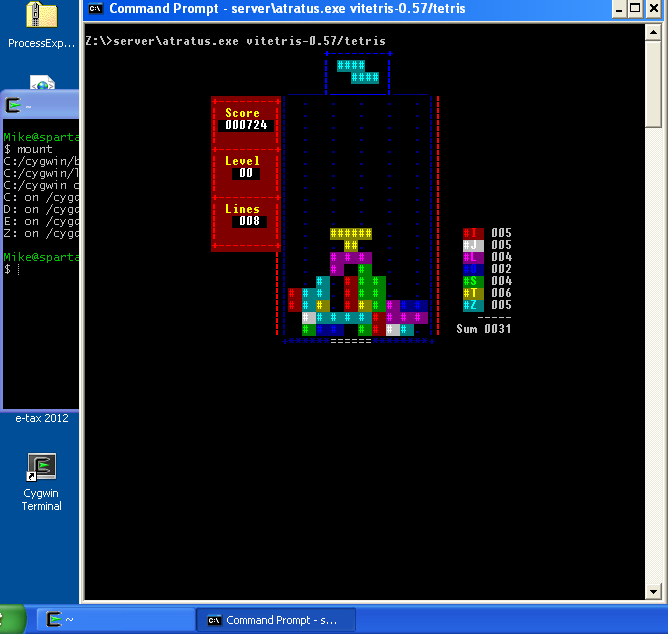Click the green S piece swatch
Screen dimensions: 668x634
pos(473,281)
